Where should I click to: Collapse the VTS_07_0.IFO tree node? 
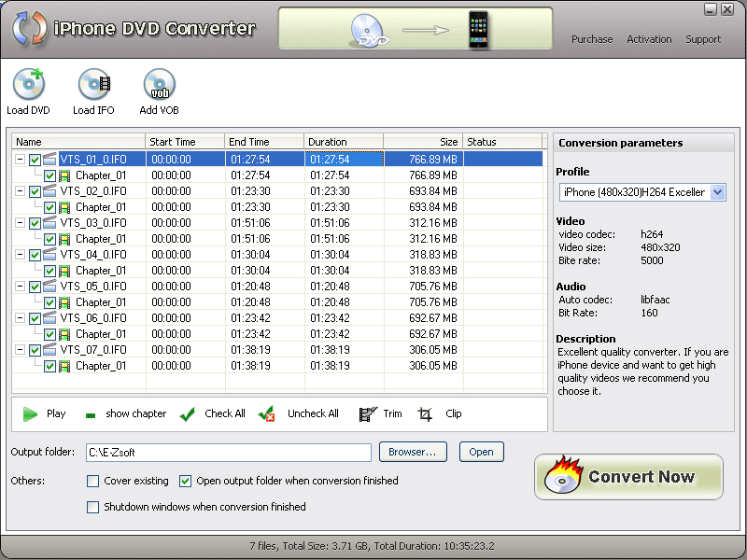click(20, 349)
